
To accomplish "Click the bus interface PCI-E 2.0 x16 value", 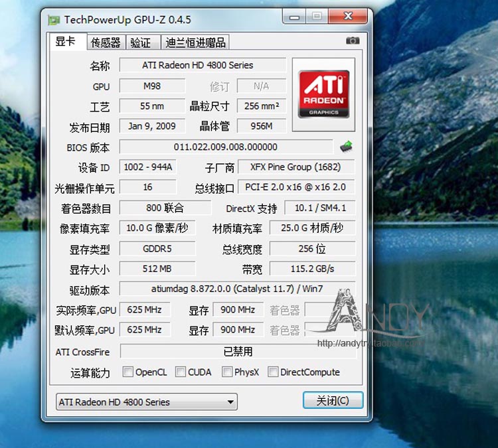I will [296, 187].
